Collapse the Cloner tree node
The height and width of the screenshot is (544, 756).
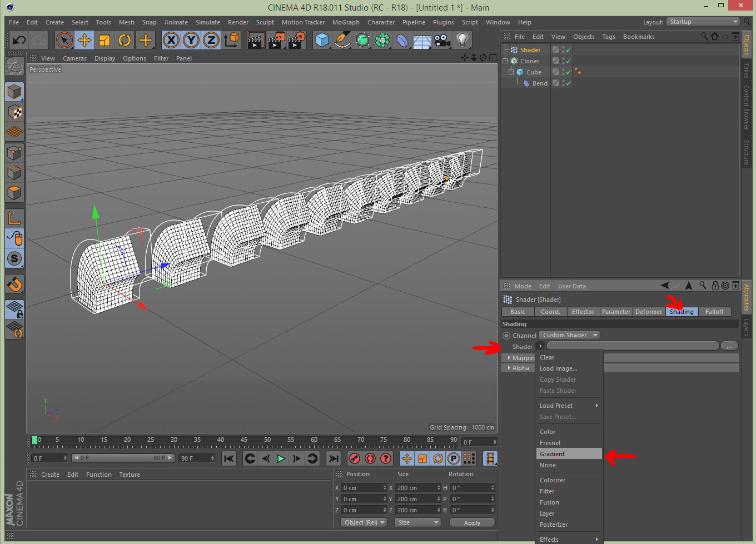pyautogui.click(x=505, y=61)
